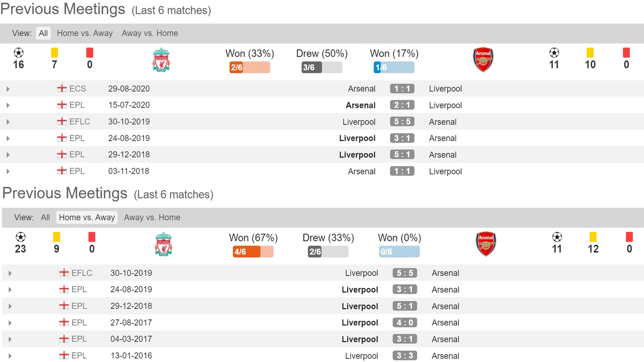The image size is (644, 362).
Task: Click the Arsenal crest in the bottom panel
Action: pos(486,244)
